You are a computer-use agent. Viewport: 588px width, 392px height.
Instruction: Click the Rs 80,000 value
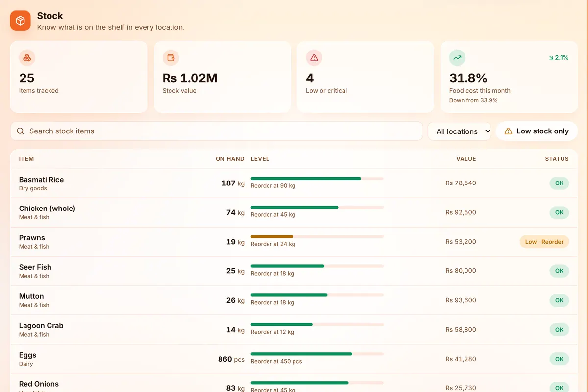click(x=461, y=271)
